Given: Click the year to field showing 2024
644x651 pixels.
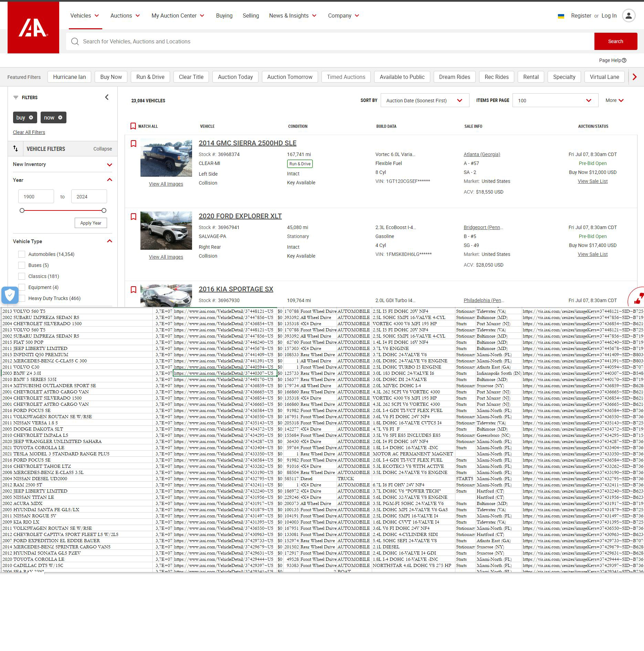Looking at the screenshot, I should tap(89, 196).
